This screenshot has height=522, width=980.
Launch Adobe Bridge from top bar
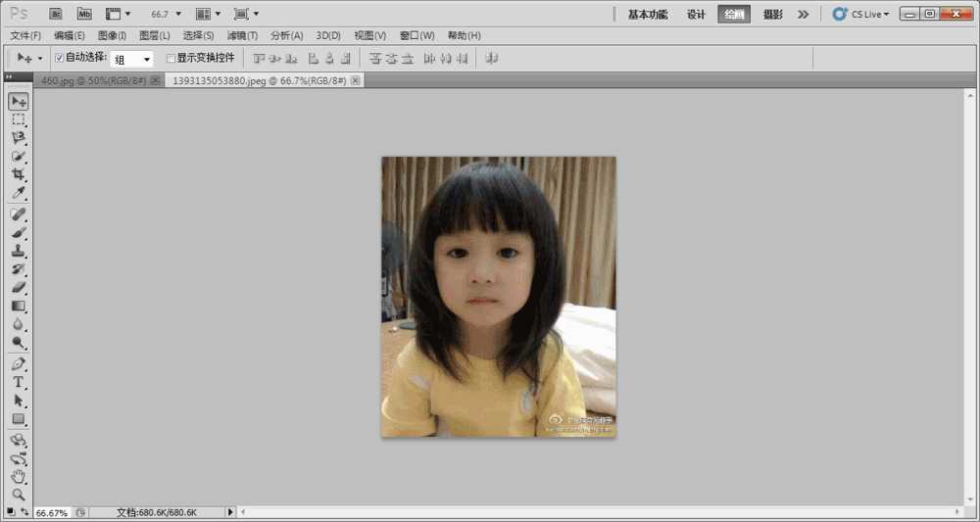(56, 14)
